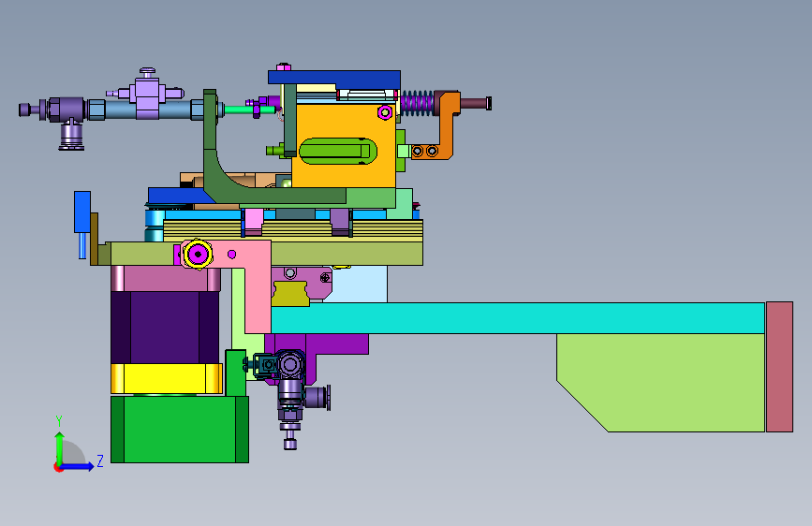Select the long cyan horizontal beam
The height and width of the screenshot is (526, 812).
[x=518, y=318]
